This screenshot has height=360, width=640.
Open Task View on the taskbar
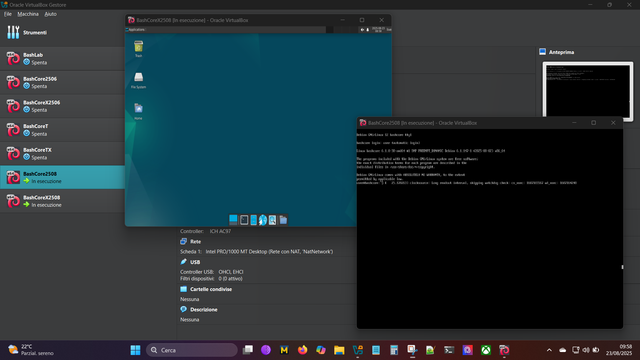(248, 350)
